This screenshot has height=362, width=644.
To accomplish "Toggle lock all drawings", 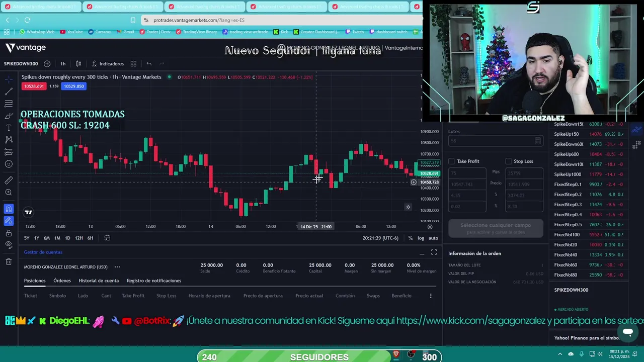I will [9, 233].
